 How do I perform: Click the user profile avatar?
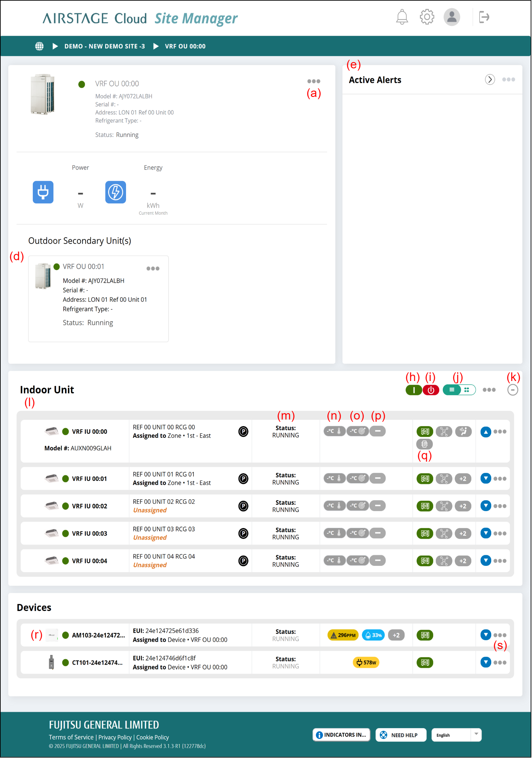[x=451, y=17]
